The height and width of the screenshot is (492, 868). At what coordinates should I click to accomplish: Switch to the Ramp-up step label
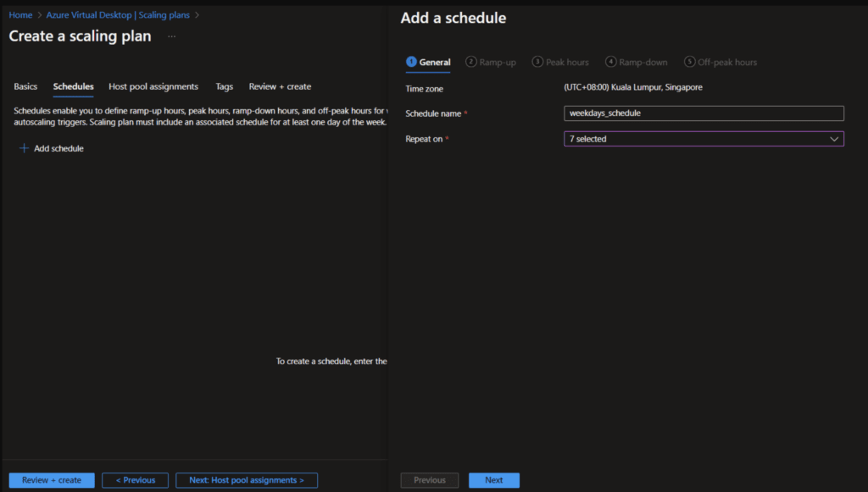(x=498, y=63)
